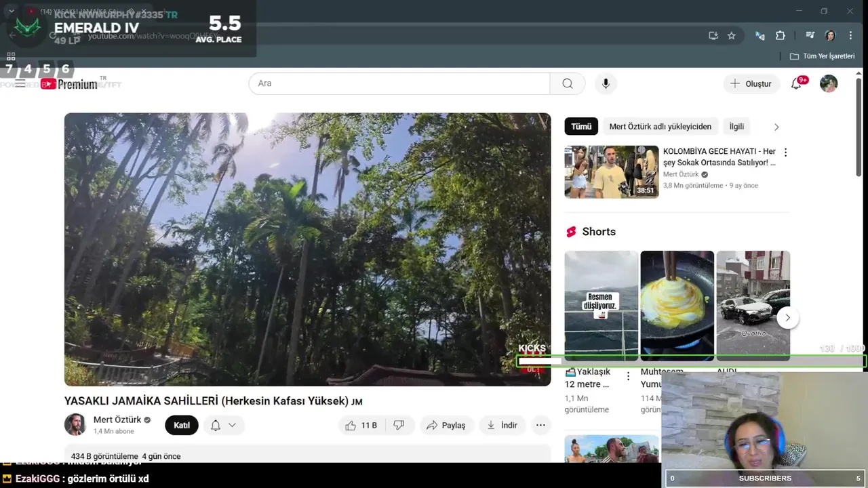Viewport: 868px width, 488px height.
Task: Select the Tümü filter chip
Action: pyautogui.click(x=581, y=127)
